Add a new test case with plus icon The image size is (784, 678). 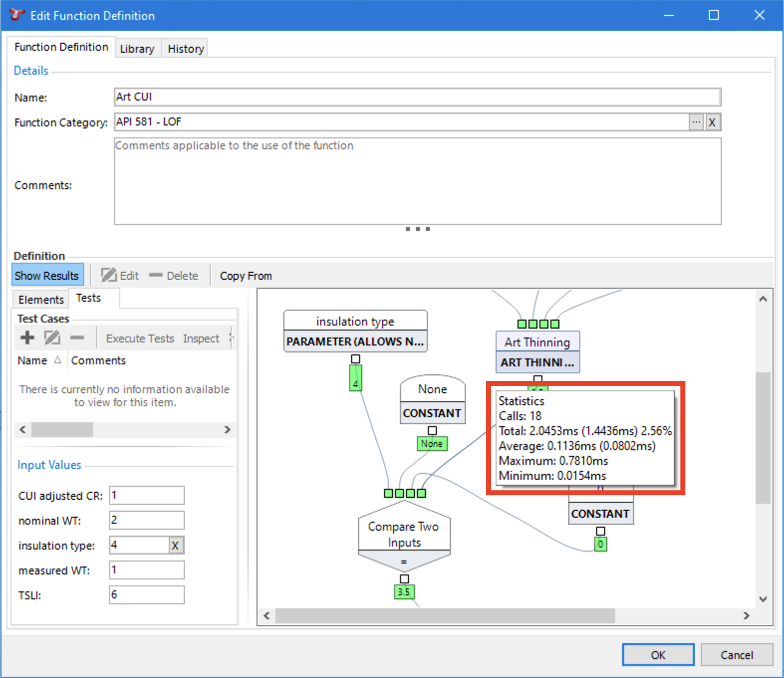point(27,338)
